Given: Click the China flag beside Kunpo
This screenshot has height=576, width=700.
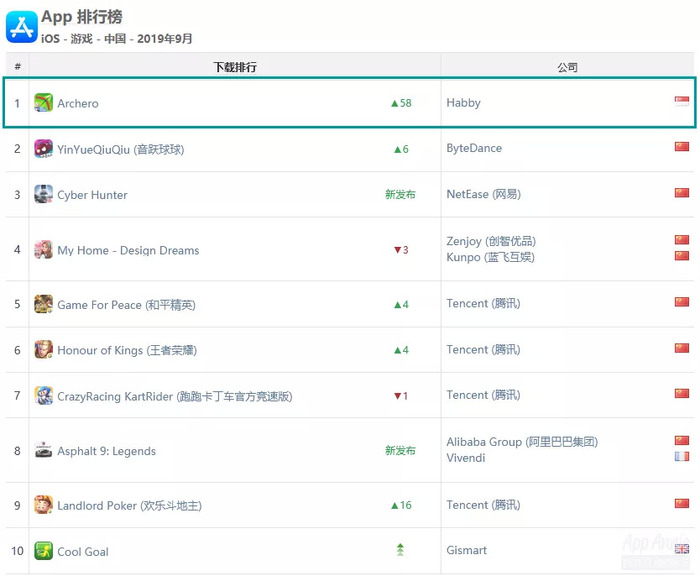Looking at the screenshot, I should [x=682, y=255].
